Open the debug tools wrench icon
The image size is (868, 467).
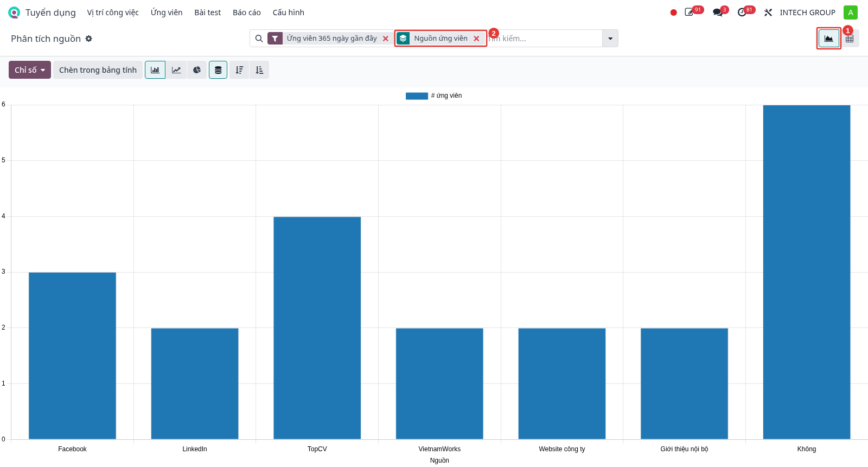(768, 12)
